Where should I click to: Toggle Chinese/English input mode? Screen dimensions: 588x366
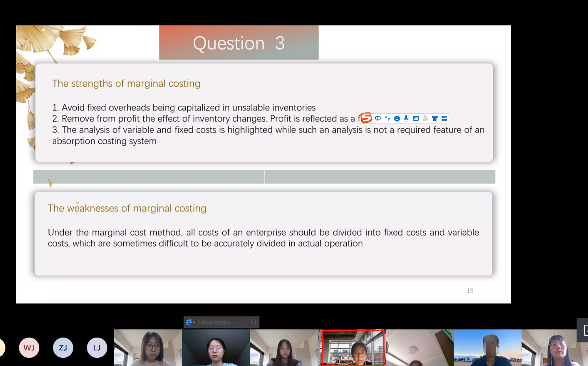tap(378, 118)
